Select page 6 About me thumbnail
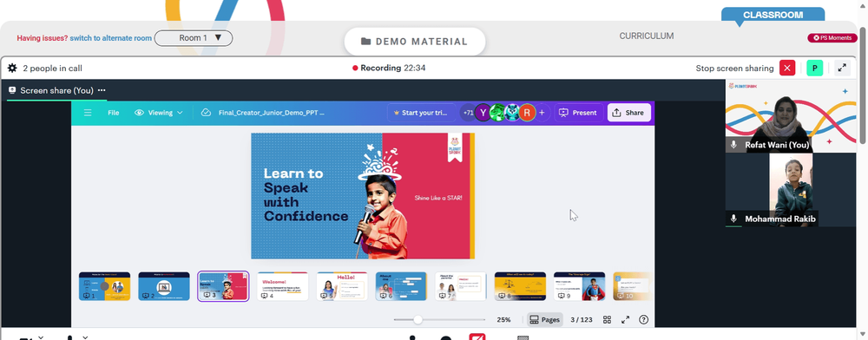Screen dimensions: 868x340 click(x=401, y=286)
